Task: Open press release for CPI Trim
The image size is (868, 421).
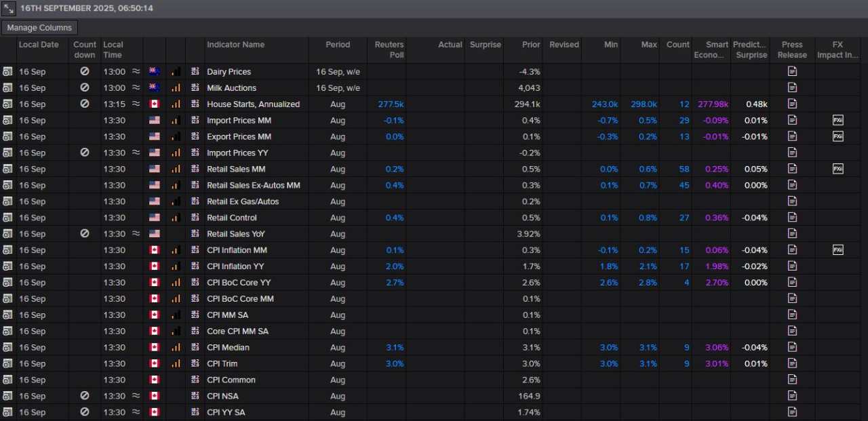Action: (x=792, y=363)
